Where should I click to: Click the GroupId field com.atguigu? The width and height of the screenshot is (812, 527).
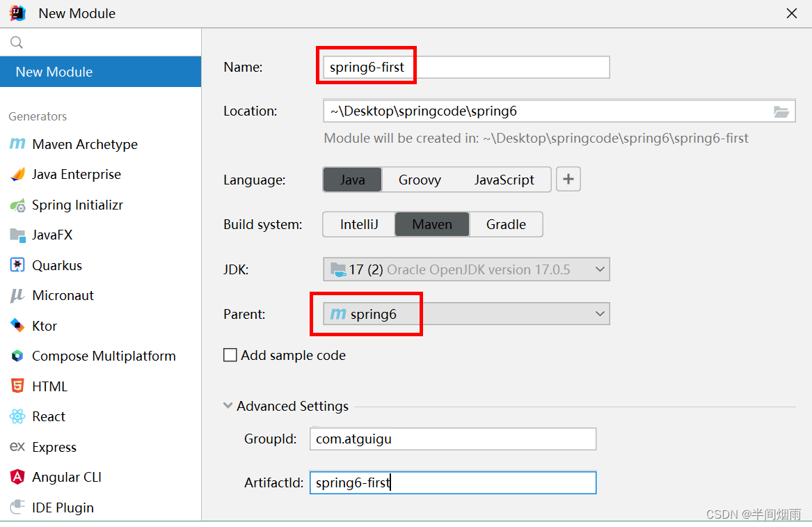click(452, 439)
